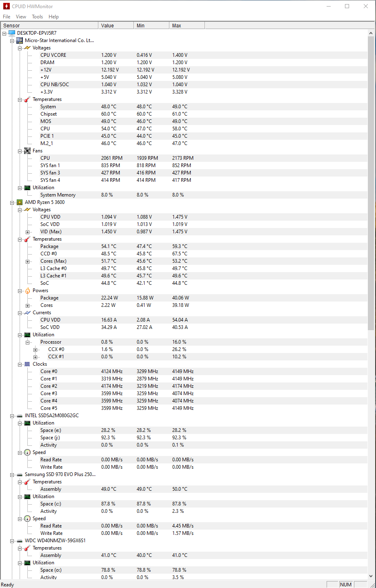The width and height of the screenshot is (376, 588).
Task: Click the Clocks category icon
Action: pos(27,364)
